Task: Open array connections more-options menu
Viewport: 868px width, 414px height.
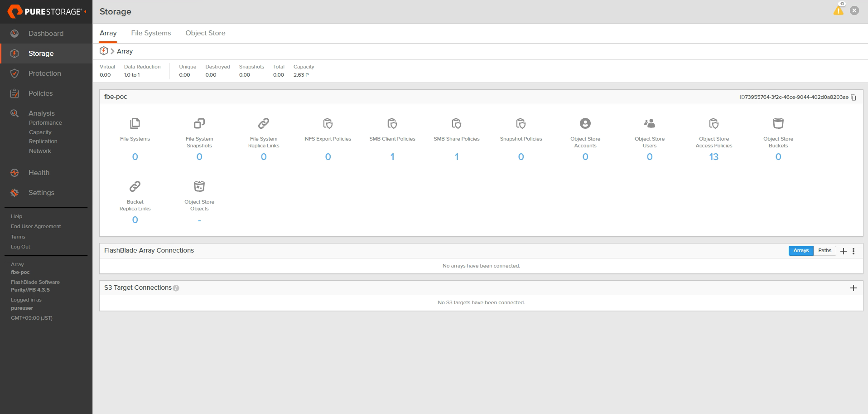Action: (x=854, y=251)
